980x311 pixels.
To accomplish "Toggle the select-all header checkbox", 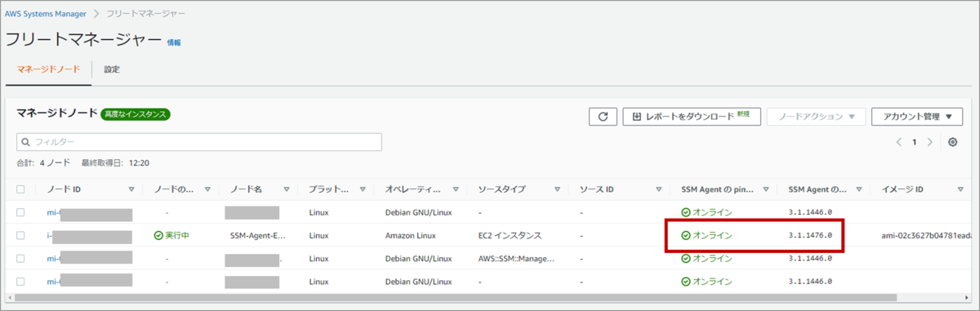I will (x=21, y=189).
